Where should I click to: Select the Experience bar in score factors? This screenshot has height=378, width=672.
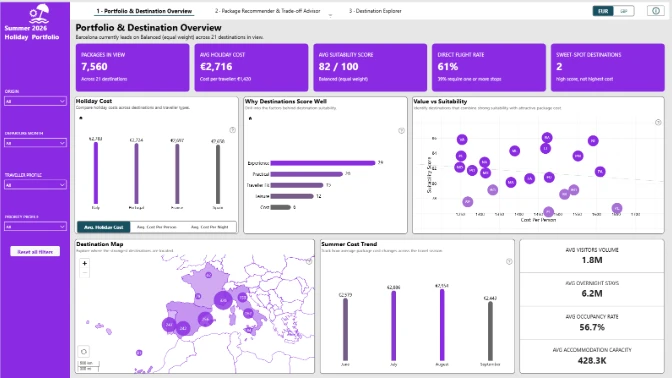(323, 163)
